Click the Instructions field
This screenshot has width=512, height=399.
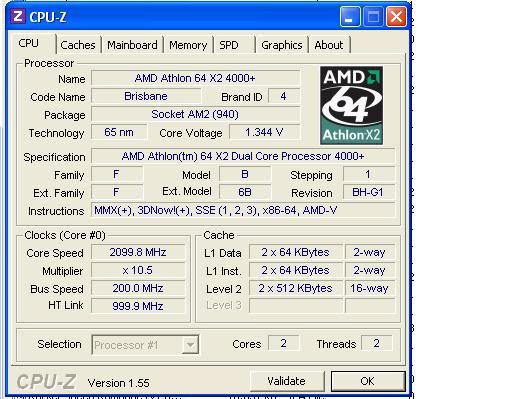[x=243, y=210]
